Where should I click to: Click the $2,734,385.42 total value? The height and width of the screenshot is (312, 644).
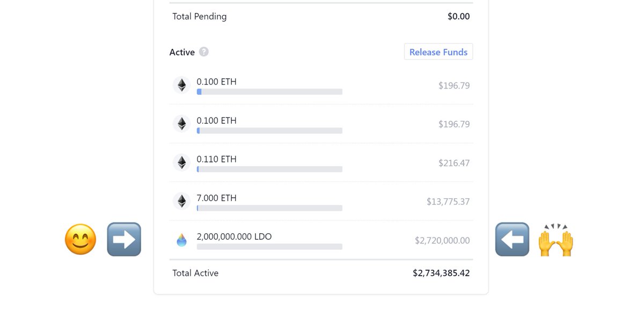click(441, 273)
